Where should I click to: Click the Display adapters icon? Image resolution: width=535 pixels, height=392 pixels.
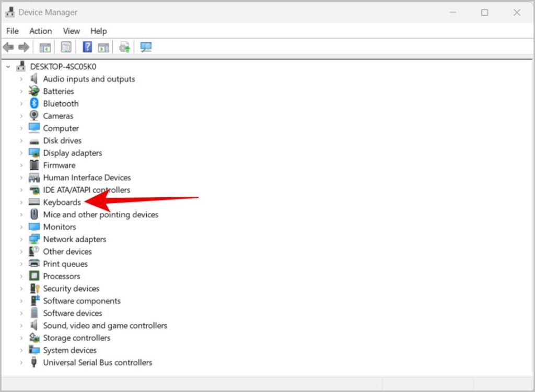(34, 153)
